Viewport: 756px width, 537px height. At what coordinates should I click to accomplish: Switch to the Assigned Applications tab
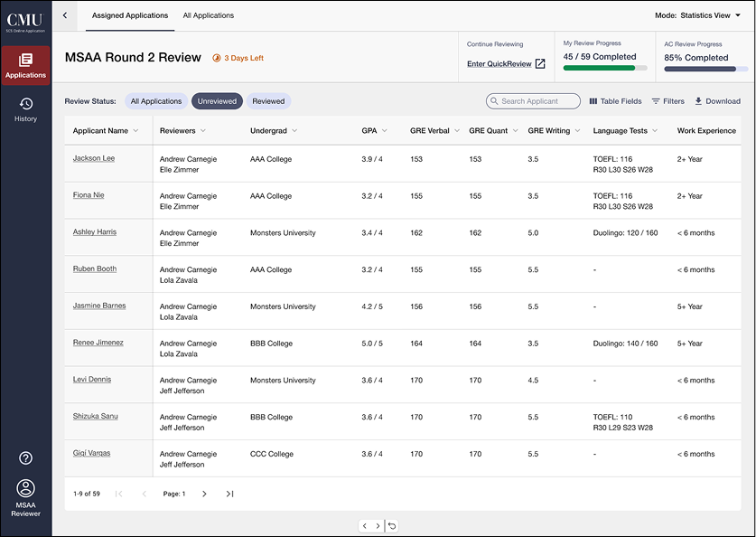(x=130, y=15)
